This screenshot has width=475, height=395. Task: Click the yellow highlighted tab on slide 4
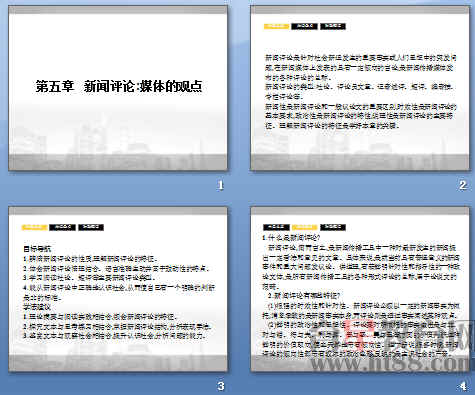304,227
